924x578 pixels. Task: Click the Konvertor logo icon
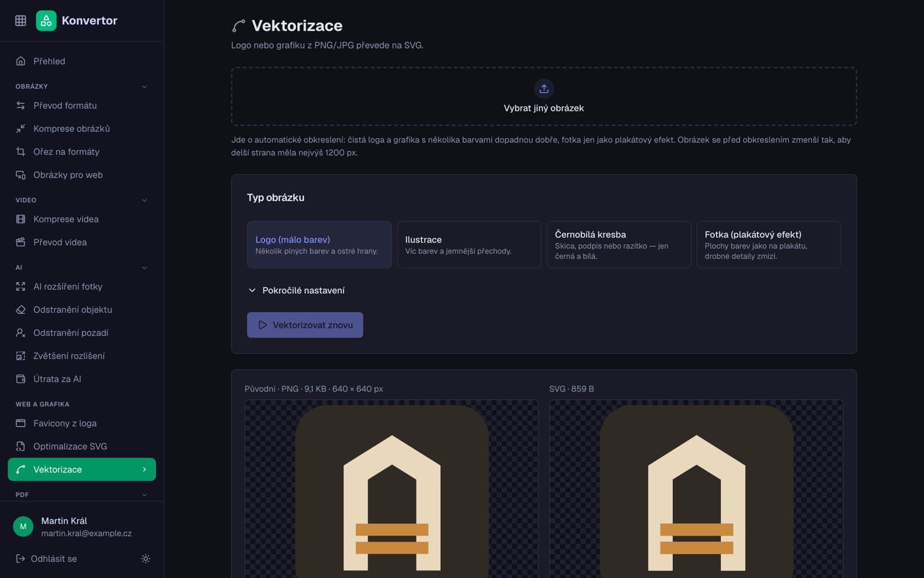click(x=46, y=21)
